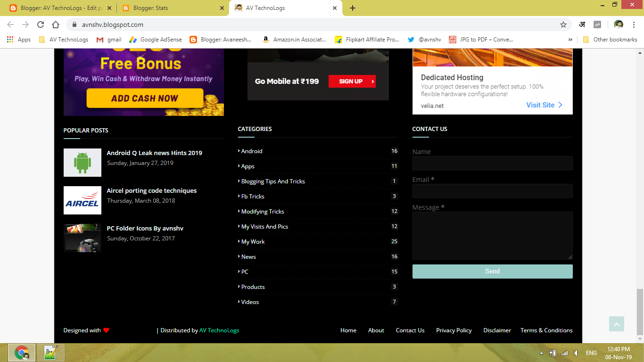Open the gmail bookmark
Screen dimensions: 644x362
[109, 40]
